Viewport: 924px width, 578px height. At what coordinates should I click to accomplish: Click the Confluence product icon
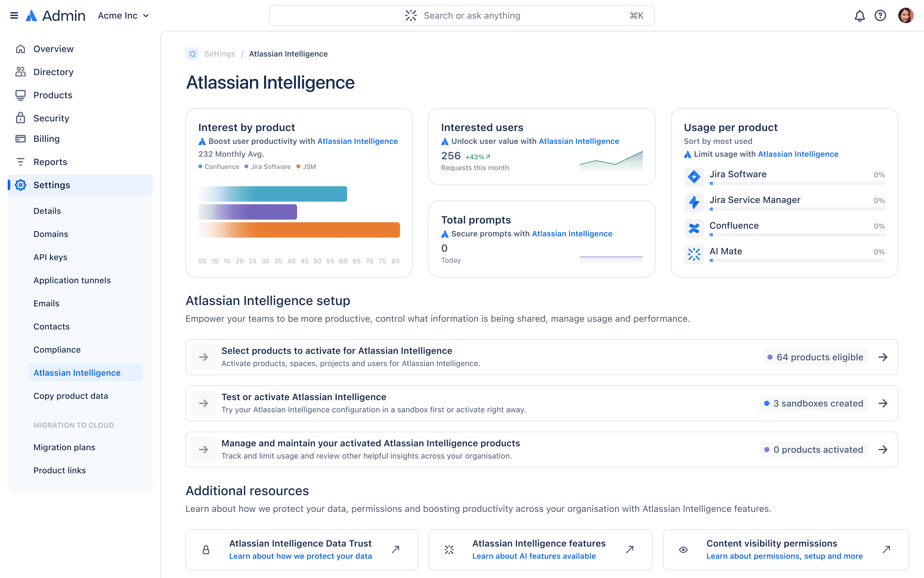click(694, 228)
